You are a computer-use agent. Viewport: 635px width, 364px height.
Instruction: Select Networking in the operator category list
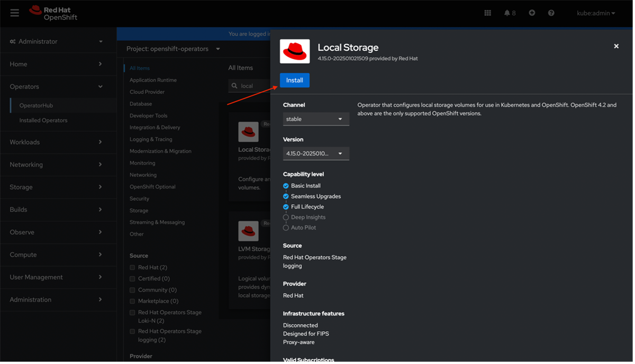143,175
